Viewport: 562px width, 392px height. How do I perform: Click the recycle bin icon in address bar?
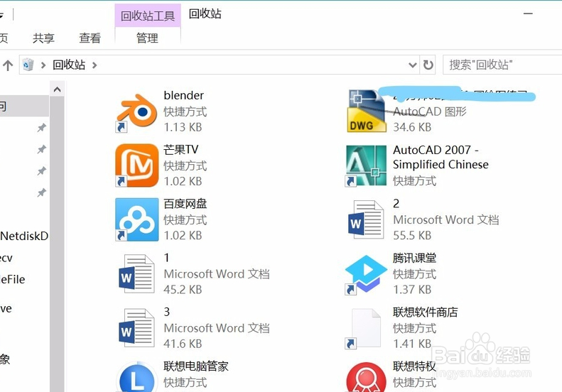(x=28, y=65)
